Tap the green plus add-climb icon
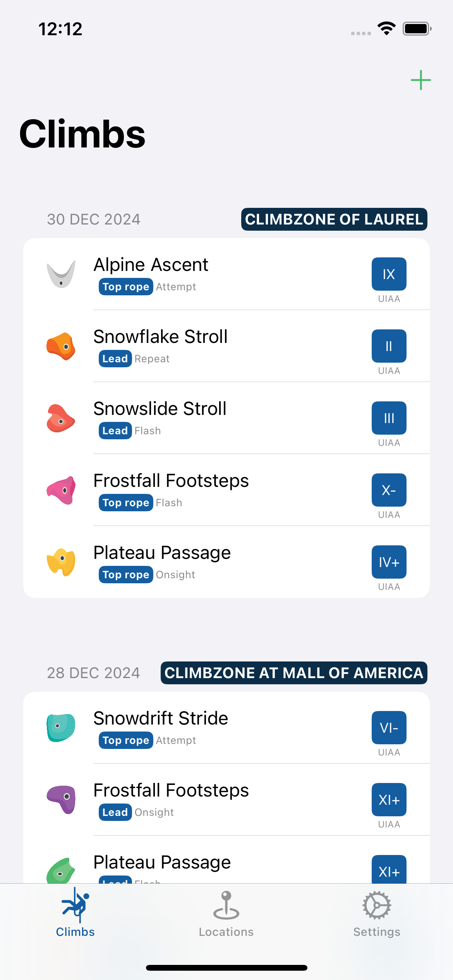Screen dimensions: 453x980 click(420, 80)
